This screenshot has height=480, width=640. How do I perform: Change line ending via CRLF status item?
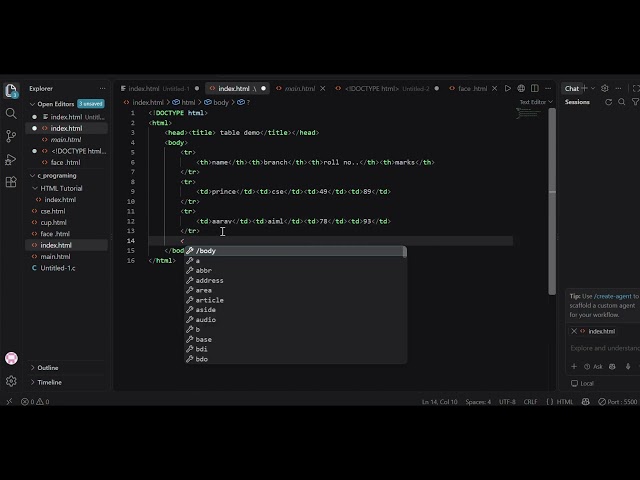[530, 402]
